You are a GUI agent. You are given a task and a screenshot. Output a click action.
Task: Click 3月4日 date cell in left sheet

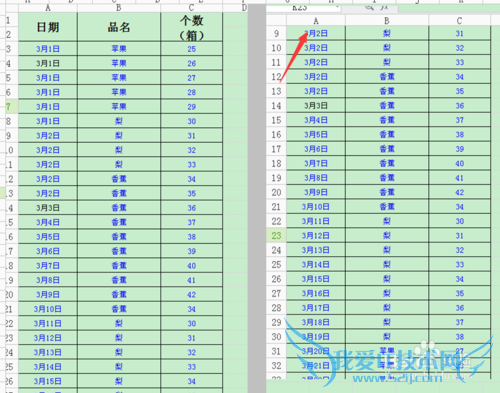coord(48,222)
